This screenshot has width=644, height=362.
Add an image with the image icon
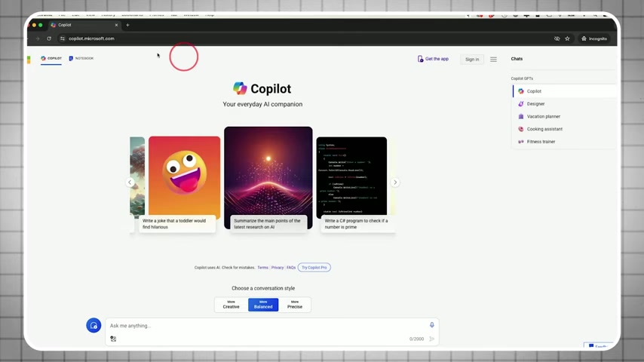pyautogui.click(x=113, y=339)
